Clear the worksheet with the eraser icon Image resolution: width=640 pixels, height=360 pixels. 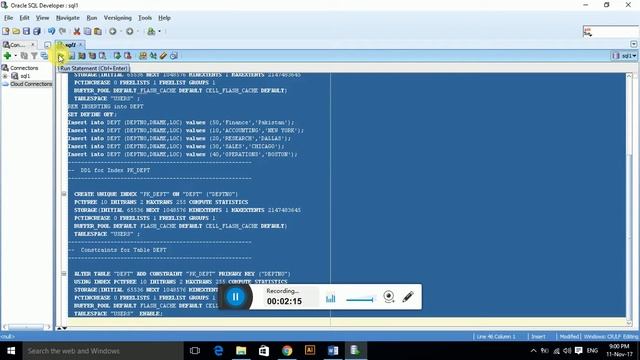[163, 56]
